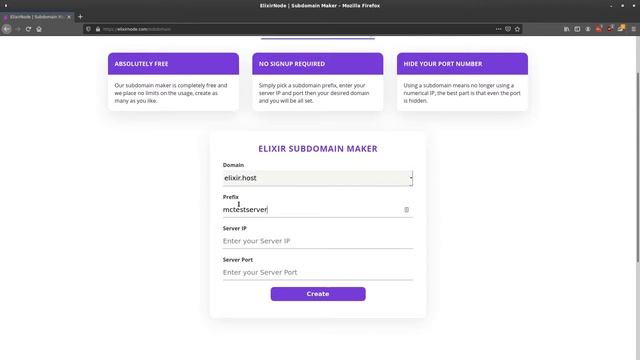Click the HIDE YOUR PORT NUMBER card header
Screen dimensions: 640x360
point(462,64)
